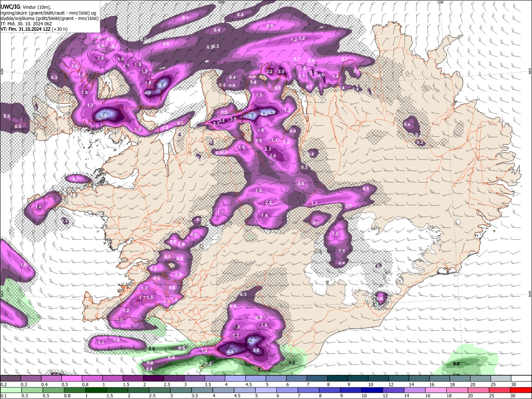This screenshot has width=532, height=399.
Task: Click the 3.6 value in the southern snow cell
Action: [256, 350]
